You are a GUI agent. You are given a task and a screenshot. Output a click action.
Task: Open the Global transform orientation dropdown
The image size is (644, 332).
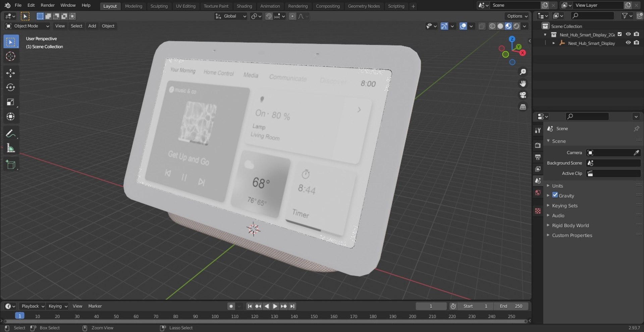click(231, 16)
